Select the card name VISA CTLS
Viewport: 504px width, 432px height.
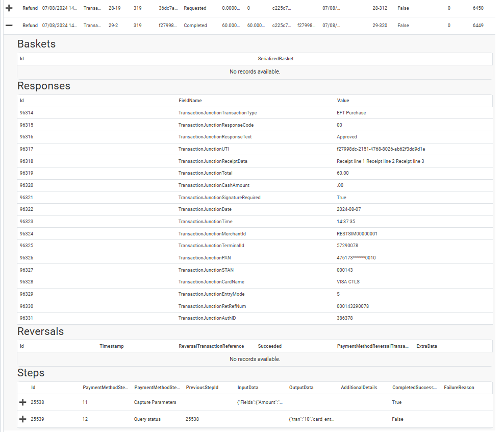(348, 282)
